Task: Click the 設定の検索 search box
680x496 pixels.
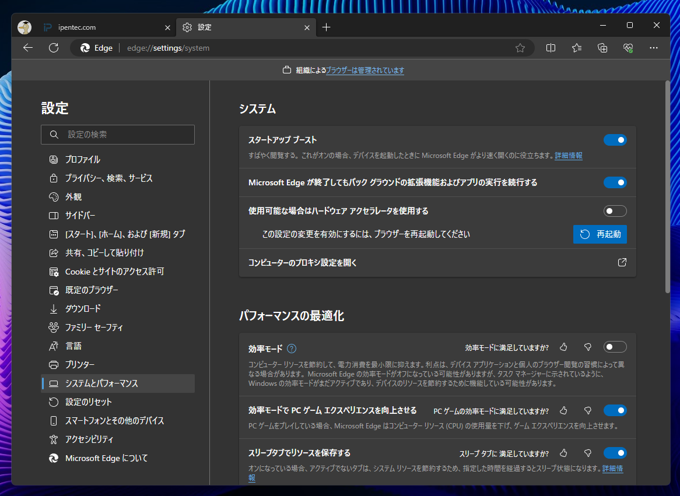Action: click(x=118, y=134)
